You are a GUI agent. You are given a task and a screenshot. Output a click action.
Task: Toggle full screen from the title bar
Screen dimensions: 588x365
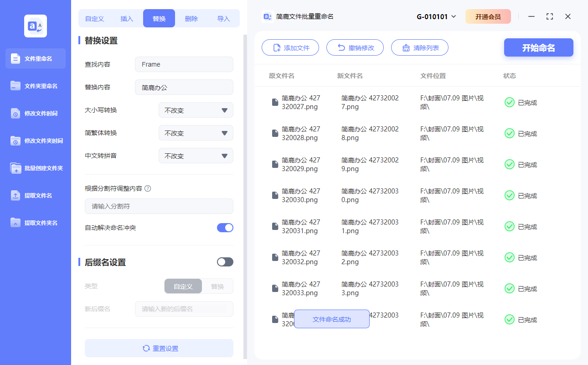[550, 16]
